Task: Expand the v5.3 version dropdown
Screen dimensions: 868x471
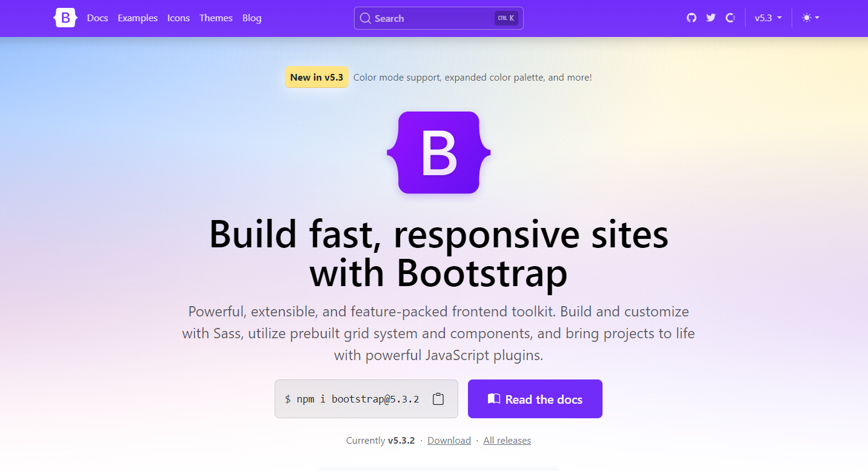Action: (768, 18)
